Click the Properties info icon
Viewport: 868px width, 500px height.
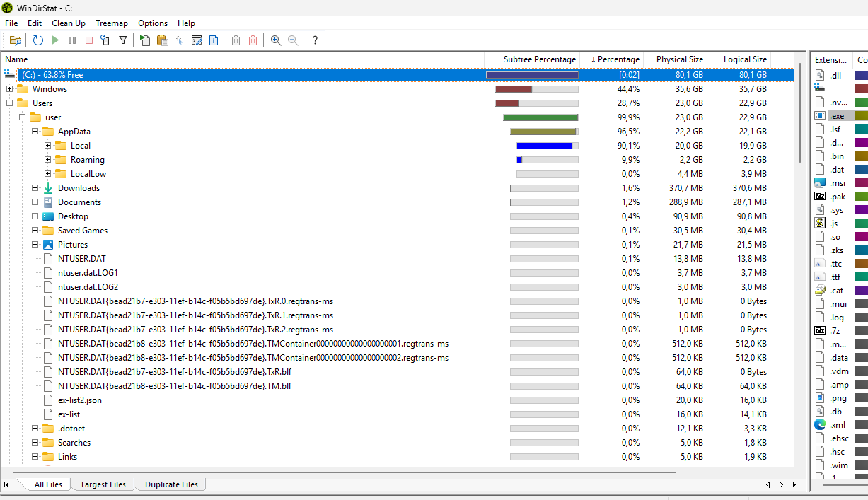[x=214, y=40]
